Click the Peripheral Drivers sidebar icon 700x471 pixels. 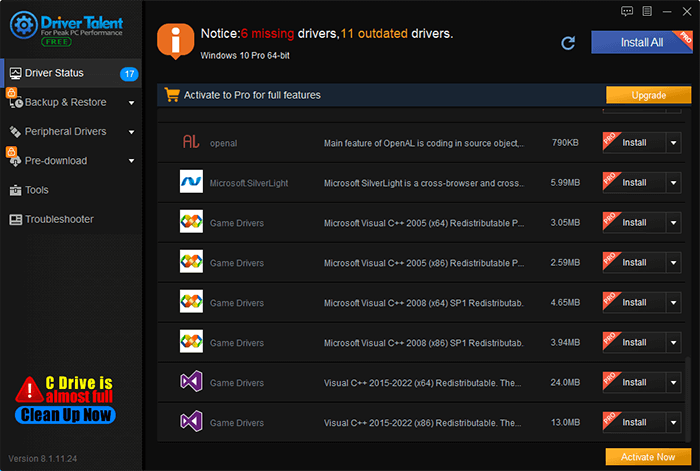(15, 132)
